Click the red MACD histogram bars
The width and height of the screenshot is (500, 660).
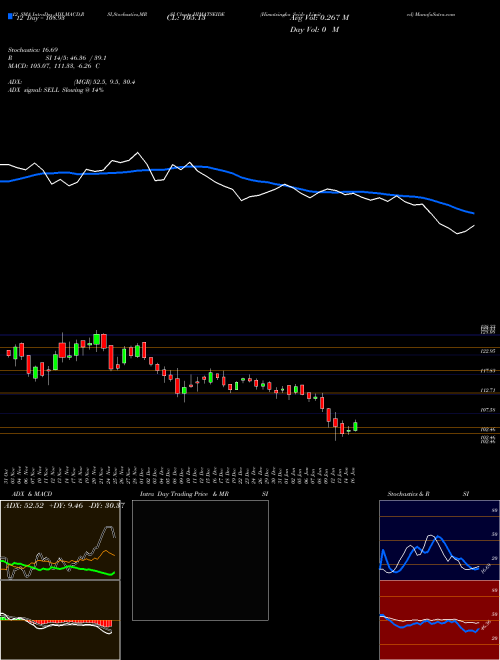(71, 623)
